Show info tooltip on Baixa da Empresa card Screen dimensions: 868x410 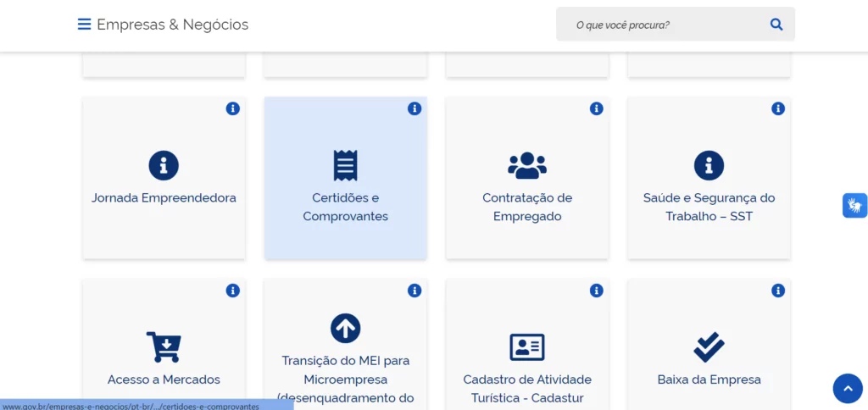click(778, 291)
